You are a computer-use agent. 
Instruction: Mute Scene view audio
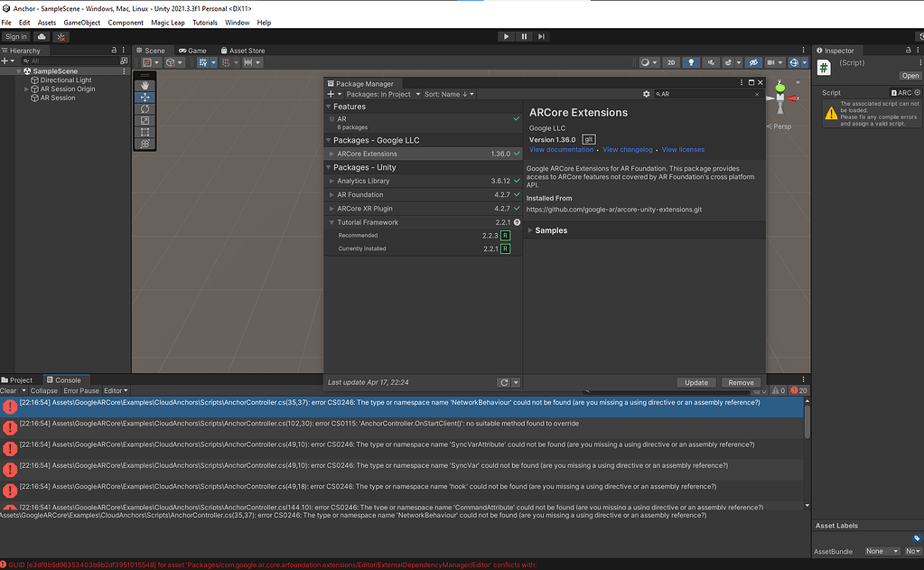coord(712,62)
